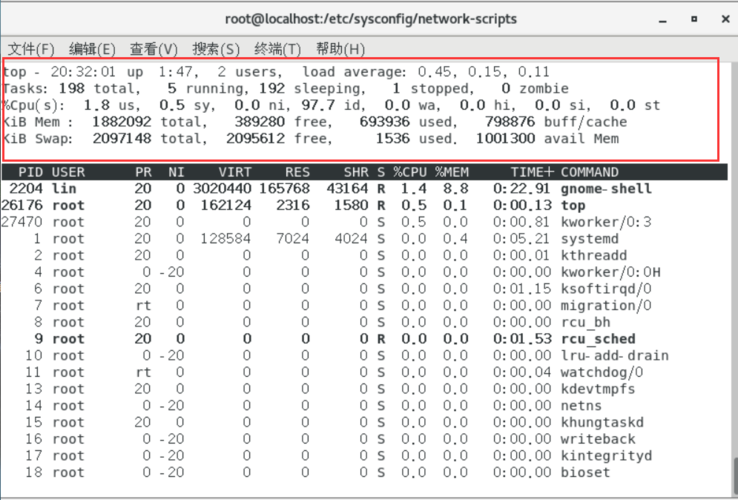Viewport: 738px width, 500px height.
Task: Click the RES column header
Action: 297,172
